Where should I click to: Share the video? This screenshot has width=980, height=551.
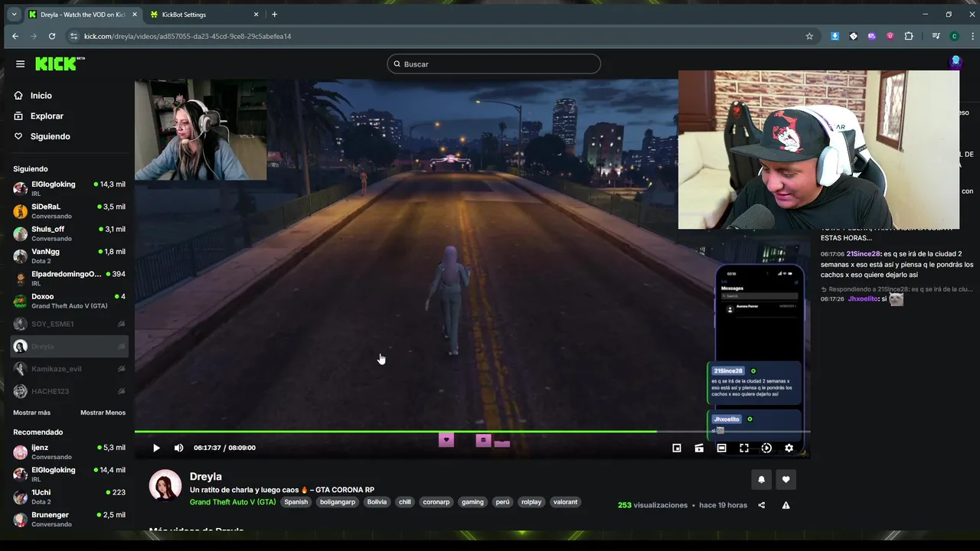click(761, 505)
